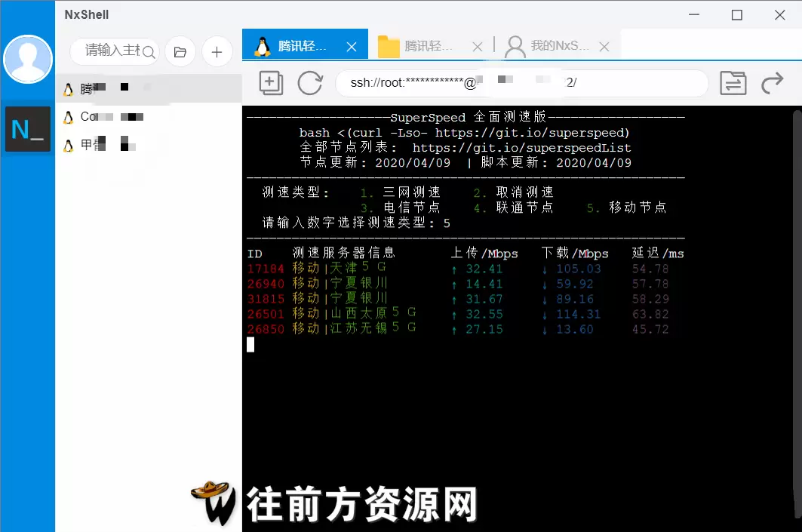Screen dimensions: 802x532
Task: Click the 32.41 upload value
Action: click(x=484, y=269)
